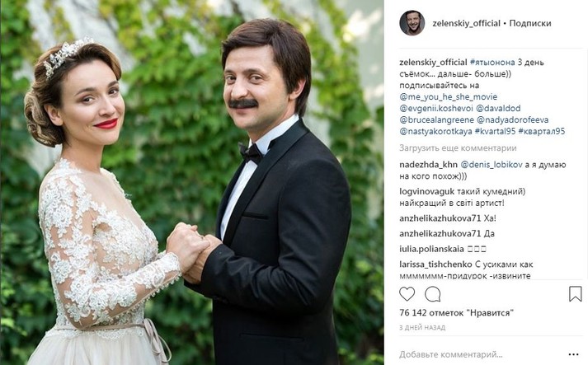Open @brucealangreene mention link
Screen dimensions: 588x365
(436, 120)
